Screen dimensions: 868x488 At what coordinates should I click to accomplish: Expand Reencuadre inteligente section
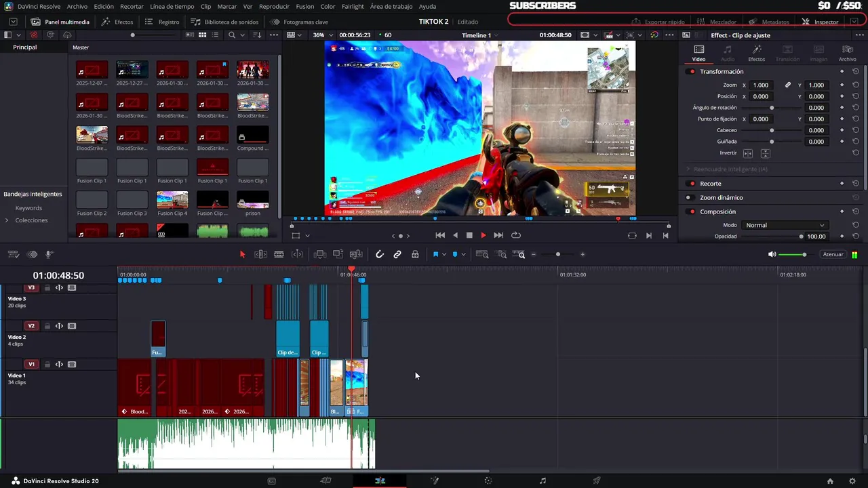pyautogui.click(x=688, y=169)
